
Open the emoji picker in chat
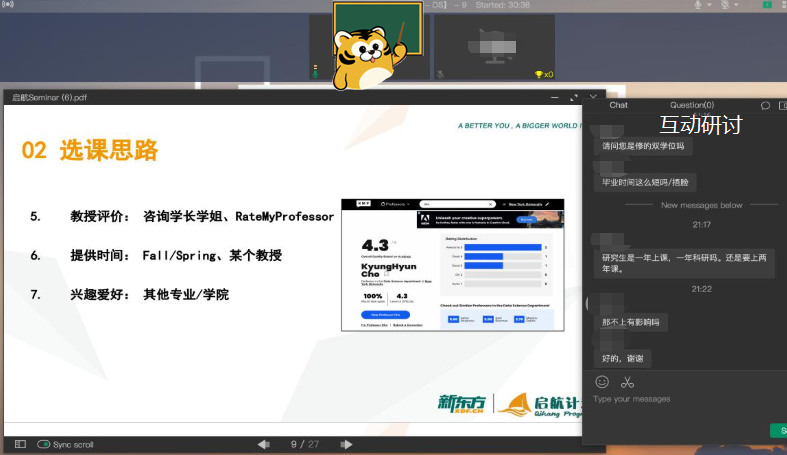coord(602,382)
